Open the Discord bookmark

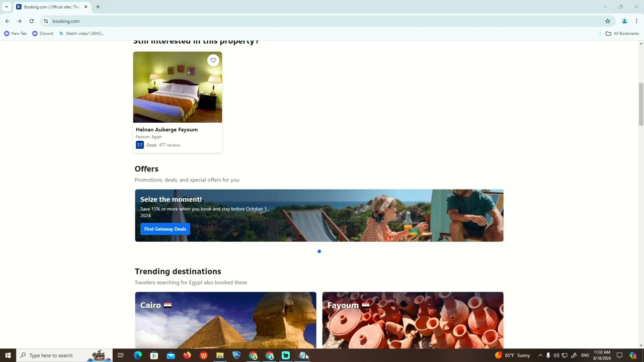[x=43, y=34]
